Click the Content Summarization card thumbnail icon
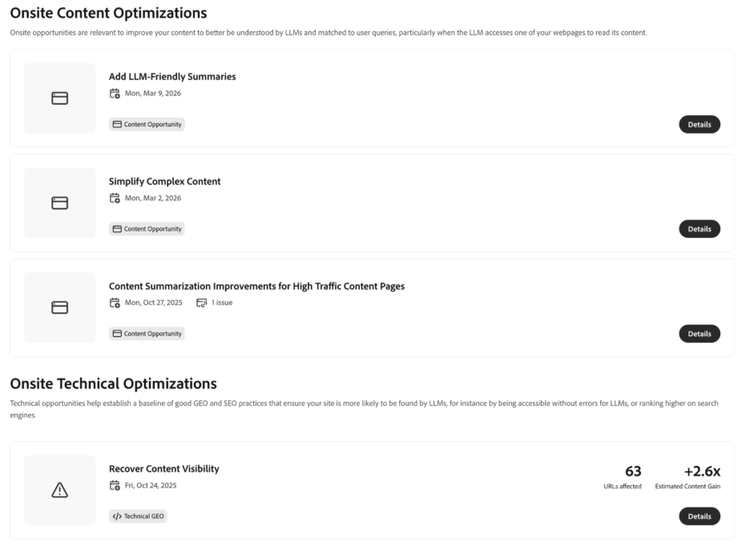Viewport: 750px width, 546px height. pyautogui.click(x=60, y=307)
